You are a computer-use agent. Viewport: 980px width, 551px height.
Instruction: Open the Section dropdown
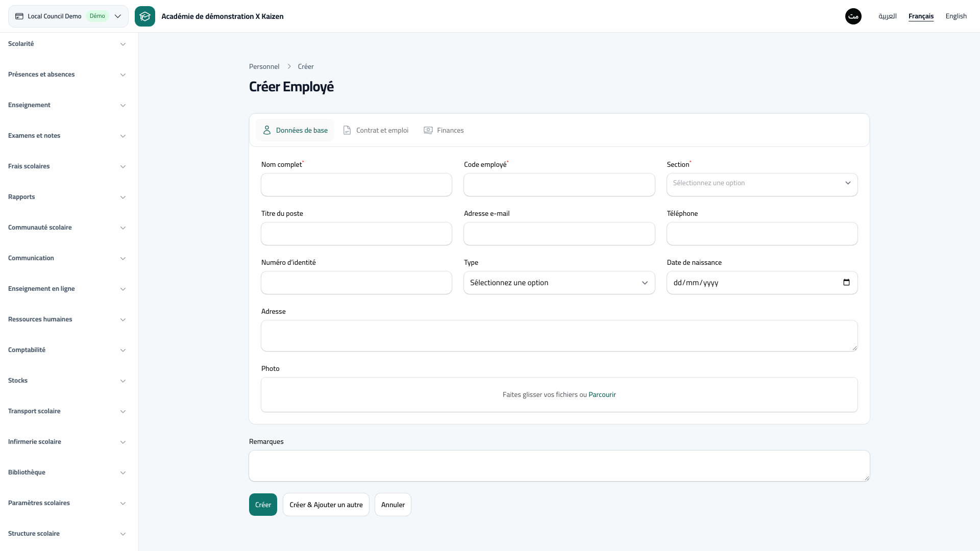pyautogui.click(x=762, y=185)
